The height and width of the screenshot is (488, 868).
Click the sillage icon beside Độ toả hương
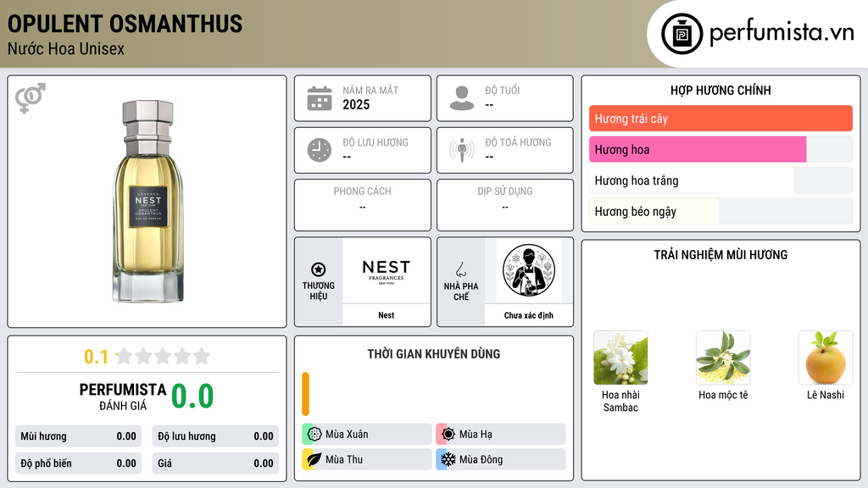(462, 150)
